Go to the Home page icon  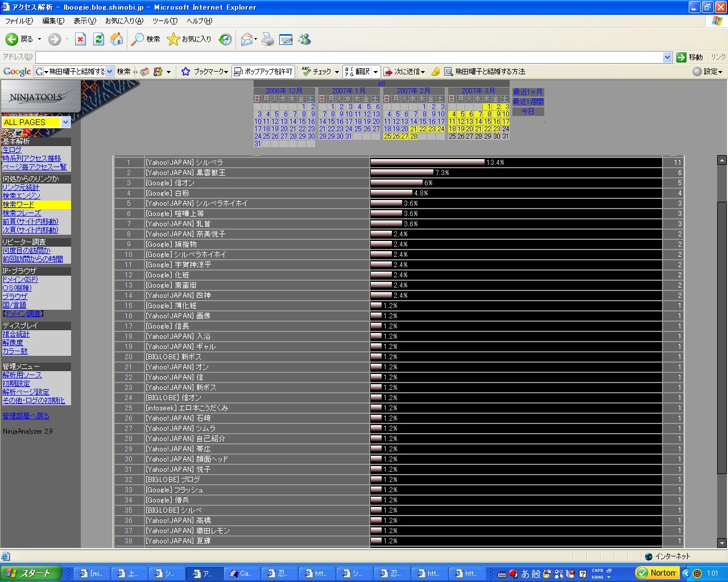pos(117,39)
